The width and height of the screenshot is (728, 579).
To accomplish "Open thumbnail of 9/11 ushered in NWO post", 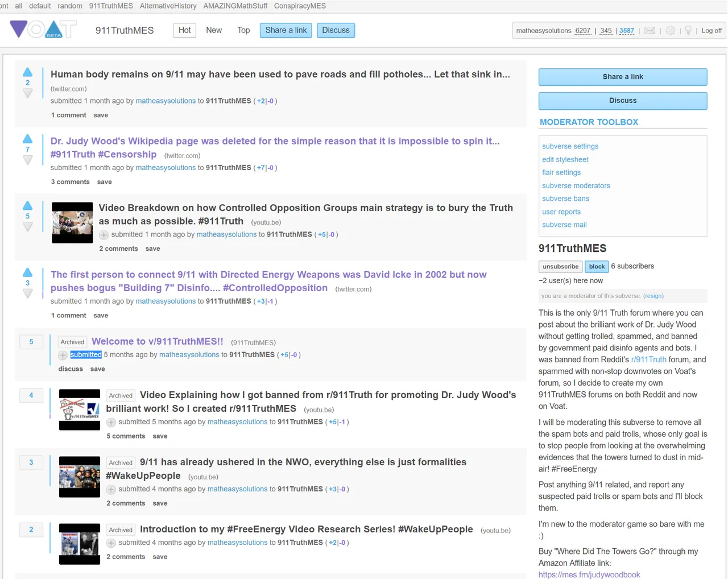I will tap(80, 477).
